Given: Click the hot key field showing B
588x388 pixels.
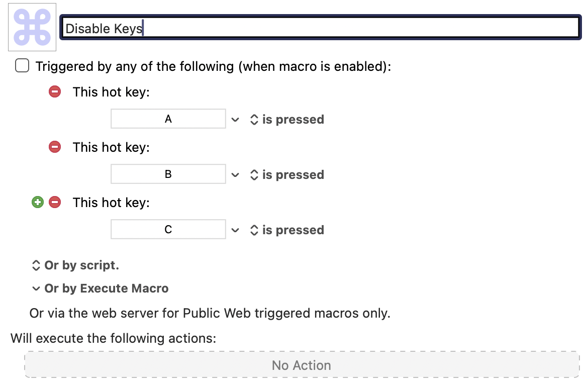Looking at the screenshot, I should tap(168, 174).
